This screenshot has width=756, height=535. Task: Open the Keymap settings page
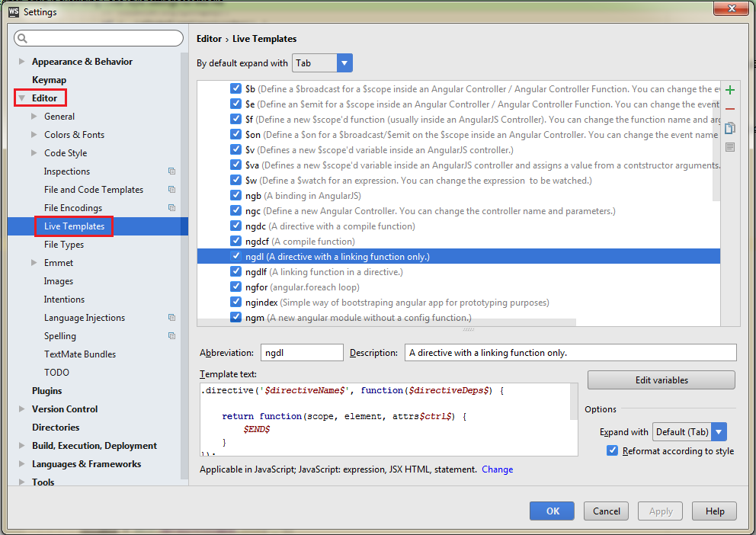tap(46, 79)
